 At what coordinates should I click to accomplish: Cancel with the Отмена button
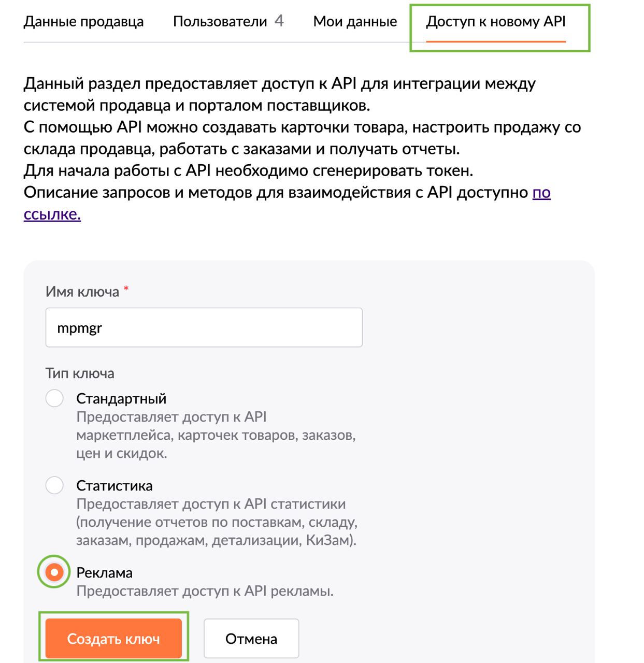(x=251, y=639)
